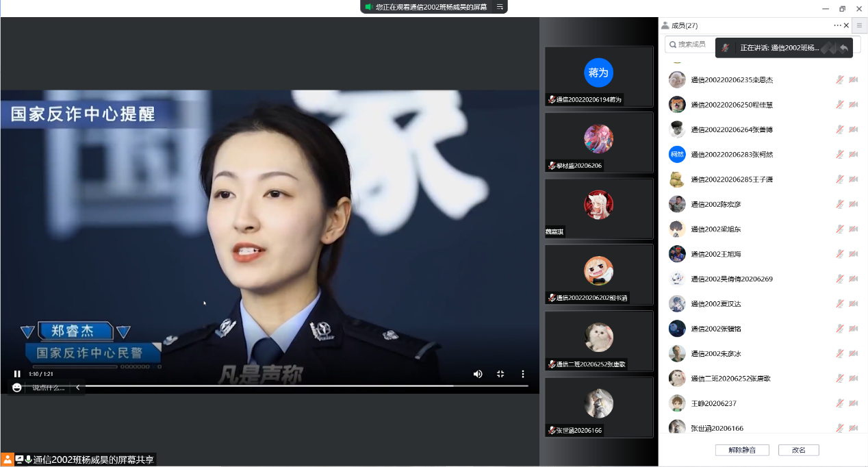Close the 成员 members panel
868x467 pixels.
847,25
